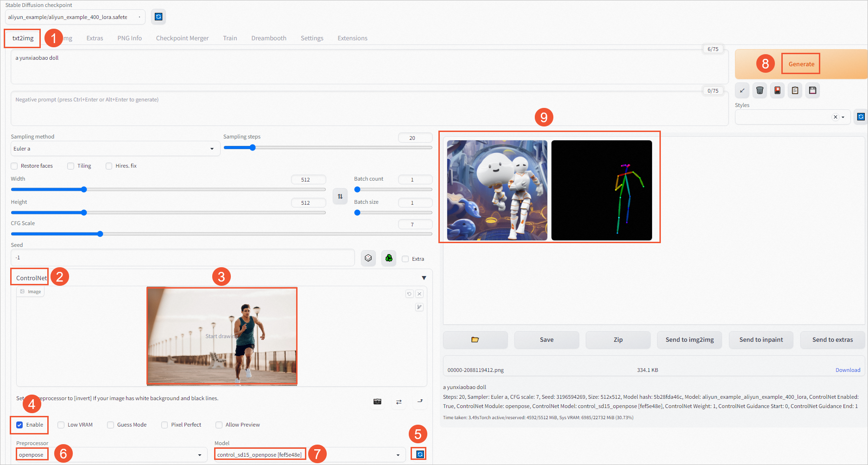Image resolution: width=868 pixels, height=465 pixels.
Task: Open the generated doll image thumbnail
Action: click(x=497, y=190)
